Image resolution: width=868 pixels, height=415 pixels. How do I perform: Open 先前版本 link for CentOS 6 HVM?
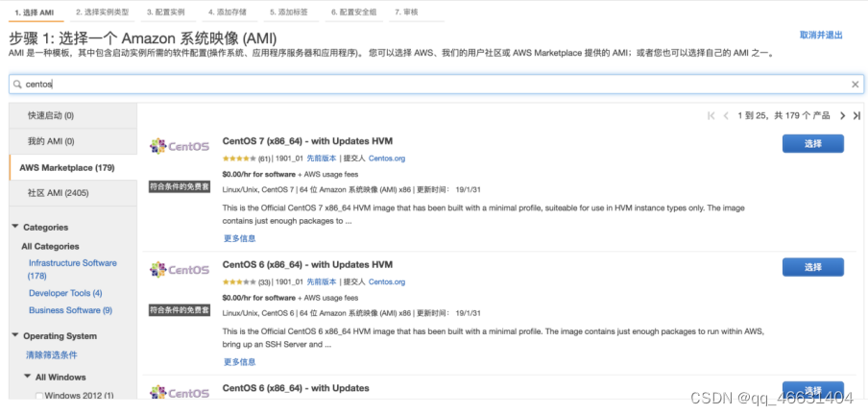[x=321, y=282]
